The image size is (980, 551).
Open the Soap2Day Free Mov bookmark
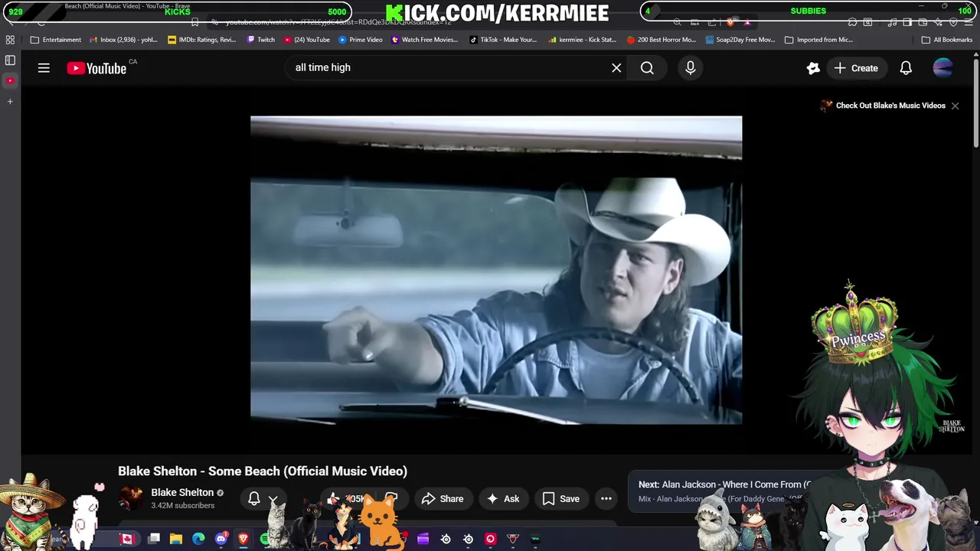(740, 40)
